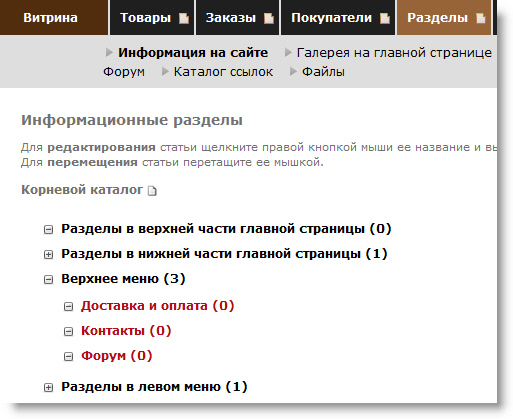Click the page icon beside Разделы tab
513x419 pixels.
pyautogui.click(x=480, y=18)
